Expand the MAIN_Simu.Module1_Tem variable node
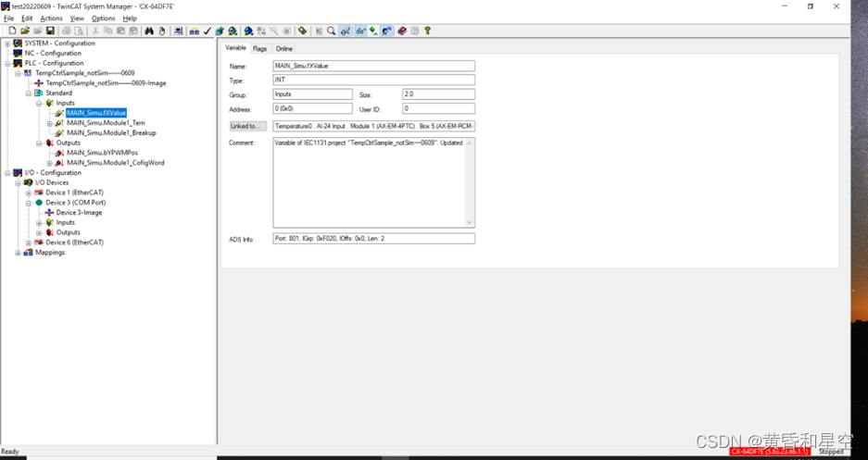 pyautogui.click(x=49, y=123)
